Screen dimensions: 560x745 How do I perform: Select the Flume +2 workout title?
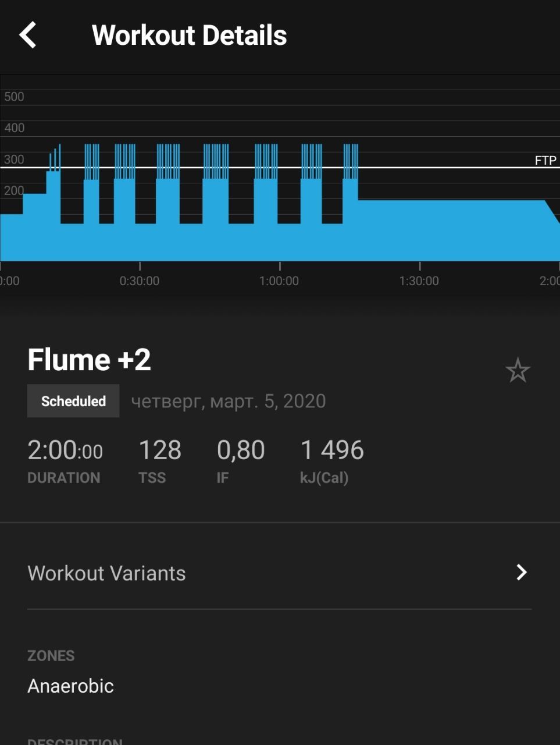coord(90,359)
